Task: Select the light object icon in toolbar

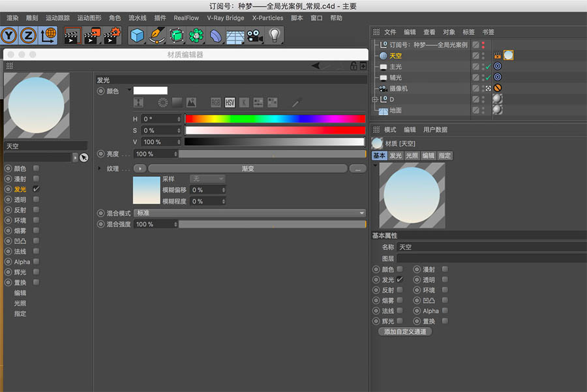Action: [x=274, y=36]
